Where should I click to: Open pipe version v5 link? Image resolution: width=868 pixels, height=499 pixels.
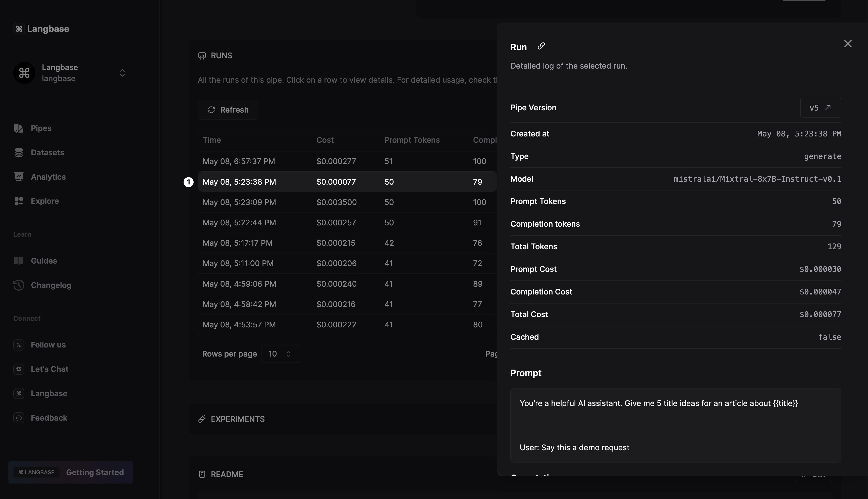820,108
